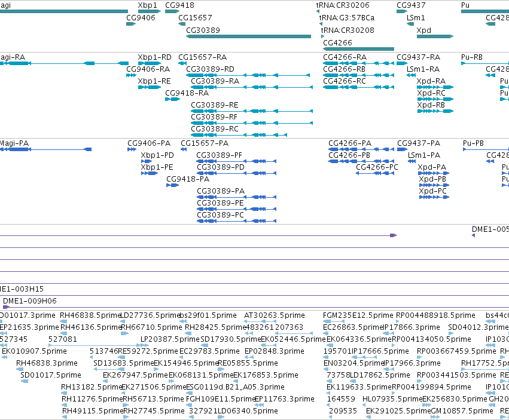This screenshot has width=509, height=420.
Task: Open the CG30389-RE transcript
Action: click(x=252, y=111)
